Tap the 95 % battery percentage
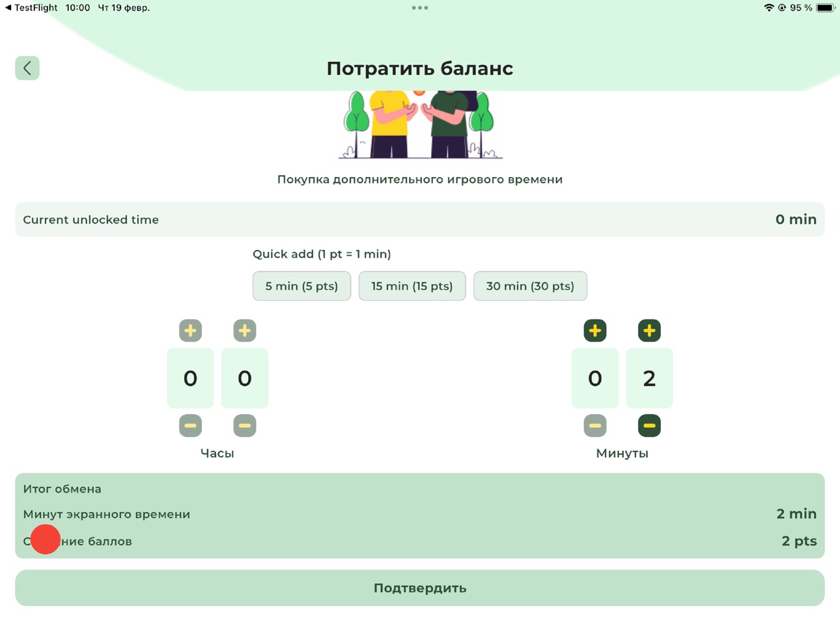Viewport: 840px width, 630px height. [801, 8]
